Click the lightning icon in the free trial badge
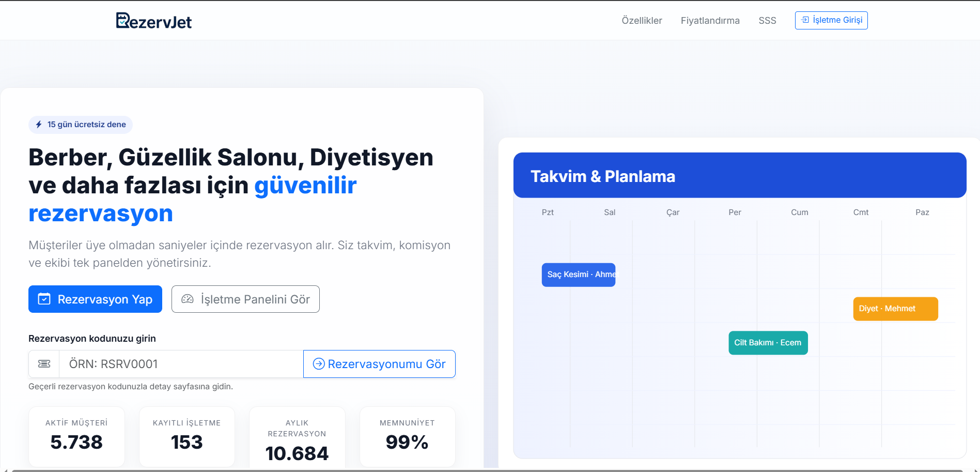 39,125
